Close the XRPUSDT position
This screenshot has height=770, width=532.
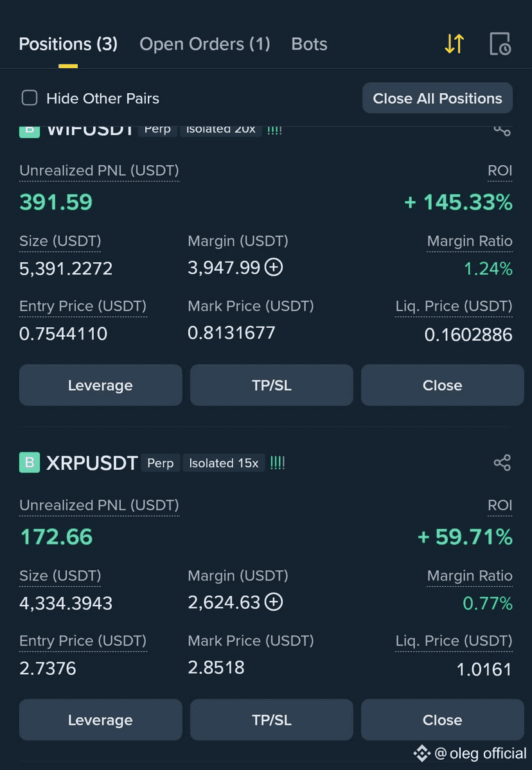pos(442,720)
